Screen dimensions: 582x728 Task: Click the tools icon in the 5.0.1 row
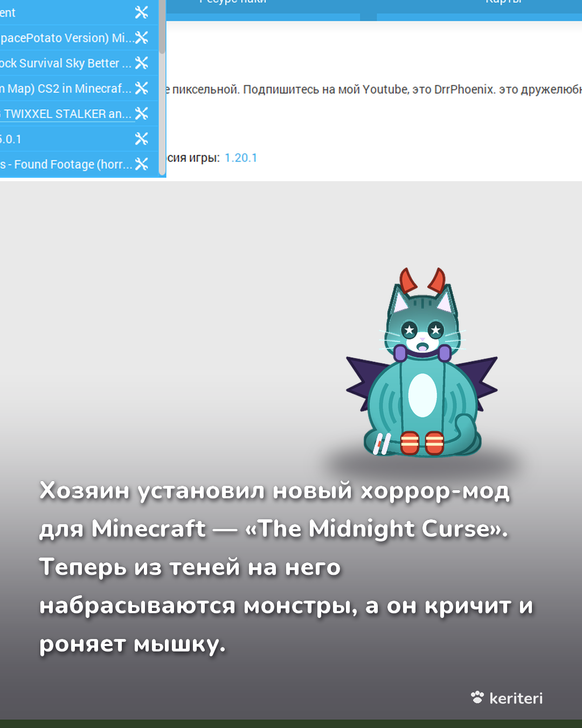[142, 139]
